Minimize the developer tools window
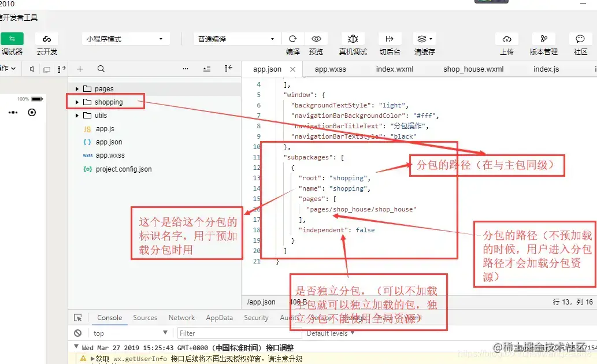This screenshot has height=364, width=597. click(x=583, y=3)
